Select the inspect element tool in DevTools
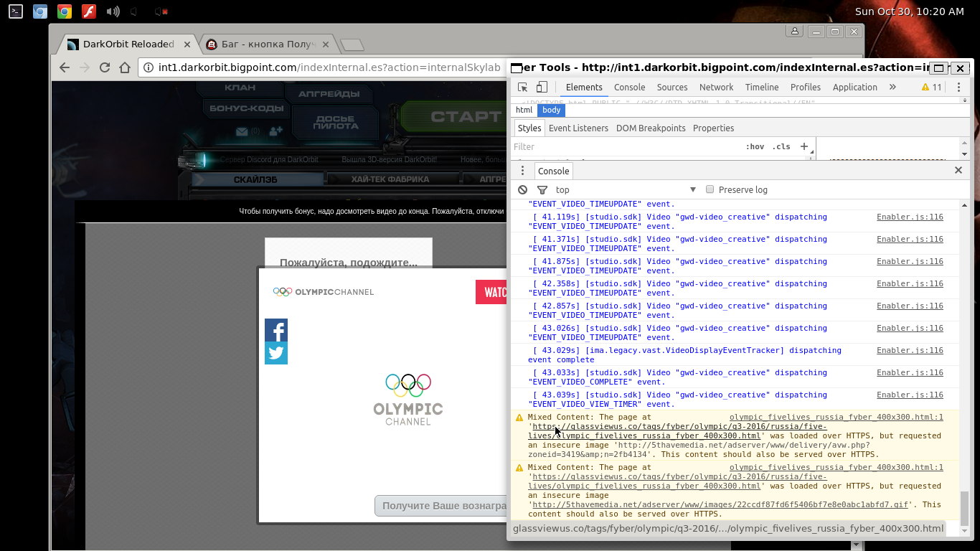 (x=522, y=87)
